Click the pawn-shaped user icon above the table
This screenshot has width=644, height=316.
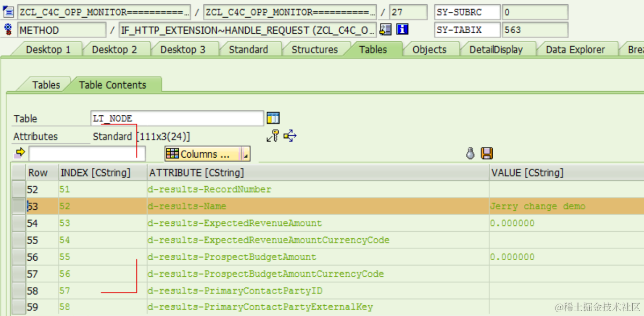pyautogui.click(x=471, y=153)
